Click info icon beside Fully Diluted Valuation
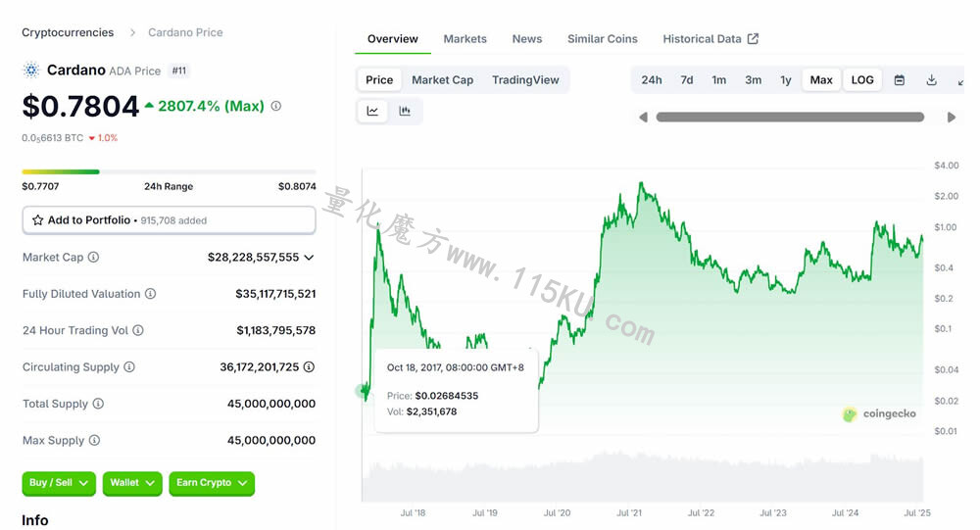 151,294
